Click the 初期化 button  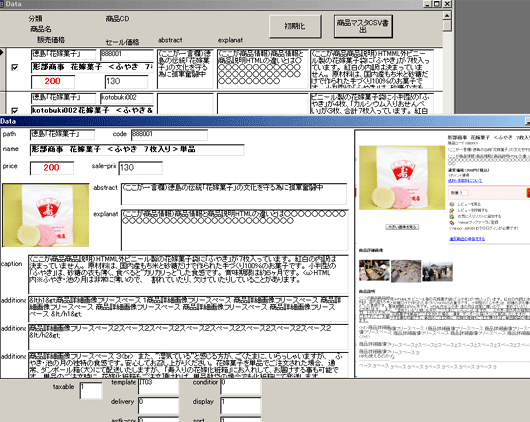pyautogui.click(x=295, y=26)
